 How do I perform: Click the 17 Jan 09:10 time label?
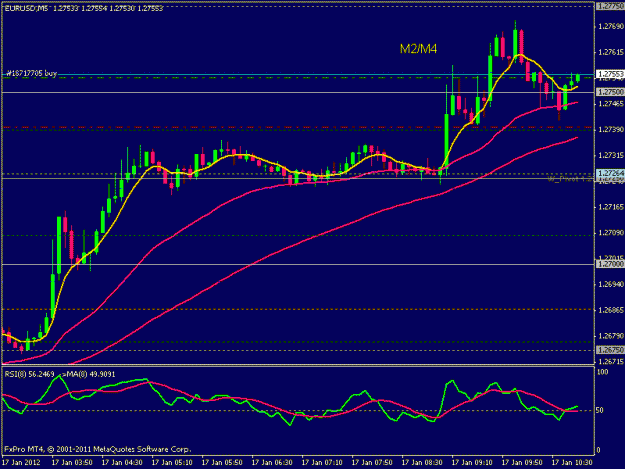pos(472,463)
